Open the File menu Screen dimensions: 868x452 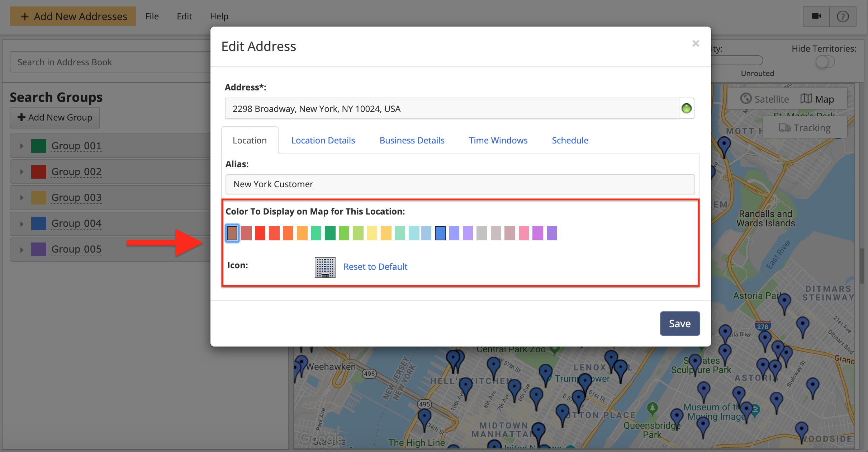click(152, 16)
